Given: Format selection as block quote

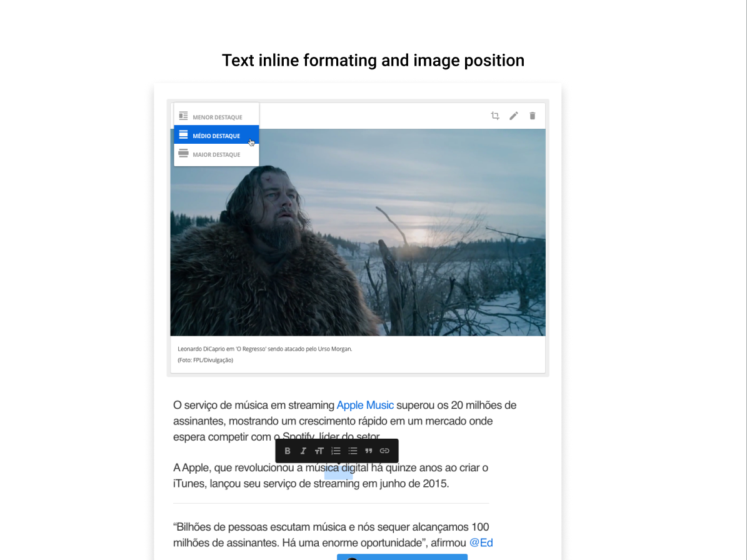Looking at the screenshot, I should click(368, 451).
